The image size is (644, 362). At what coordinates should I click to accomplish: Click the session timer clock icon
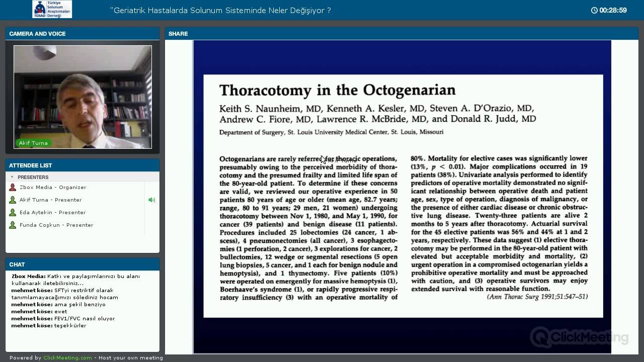[x=594, y=11]
